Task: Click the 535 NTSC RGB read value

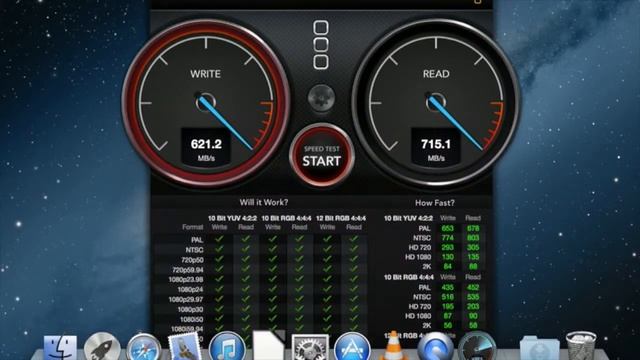Action: point(473,297)
